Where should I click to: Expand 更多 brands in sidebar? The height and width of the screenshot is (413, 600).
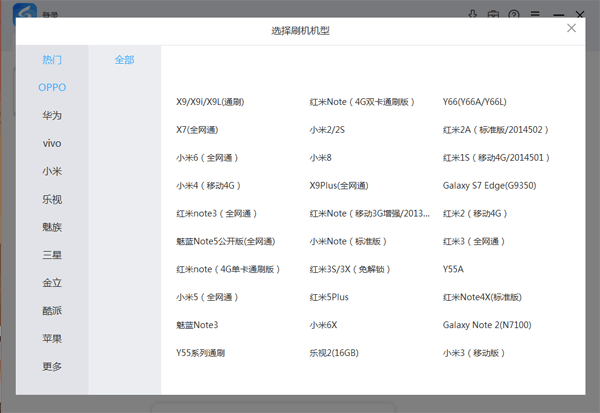(x=52, y=366)
